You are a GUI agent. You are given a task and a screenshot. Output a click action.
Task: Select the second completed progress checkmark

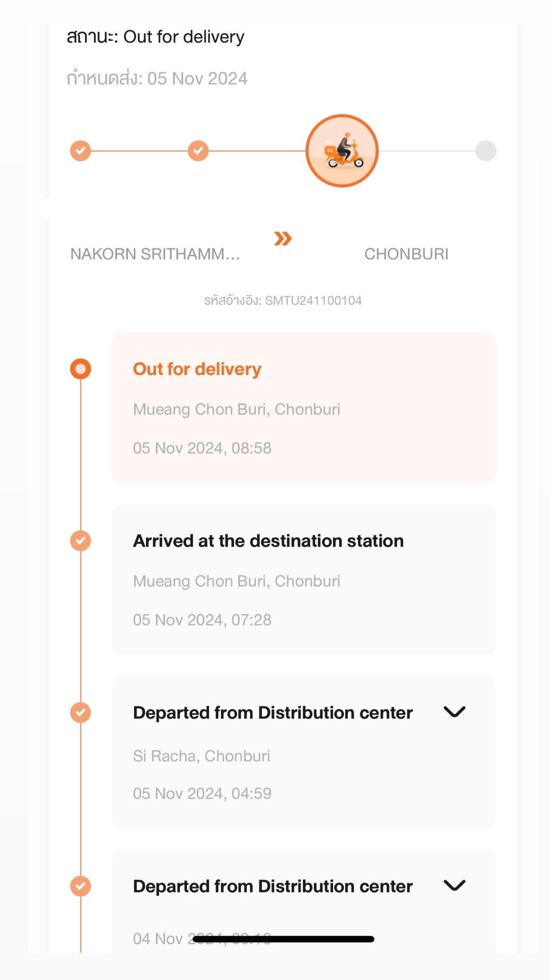tap(198, 151)
